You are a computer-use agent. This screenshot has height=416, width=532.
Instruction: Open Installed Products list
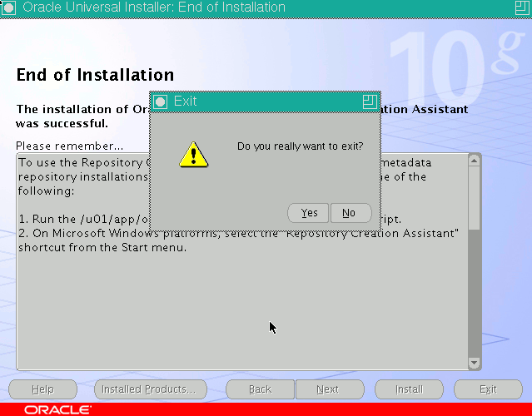coord(151,389)
